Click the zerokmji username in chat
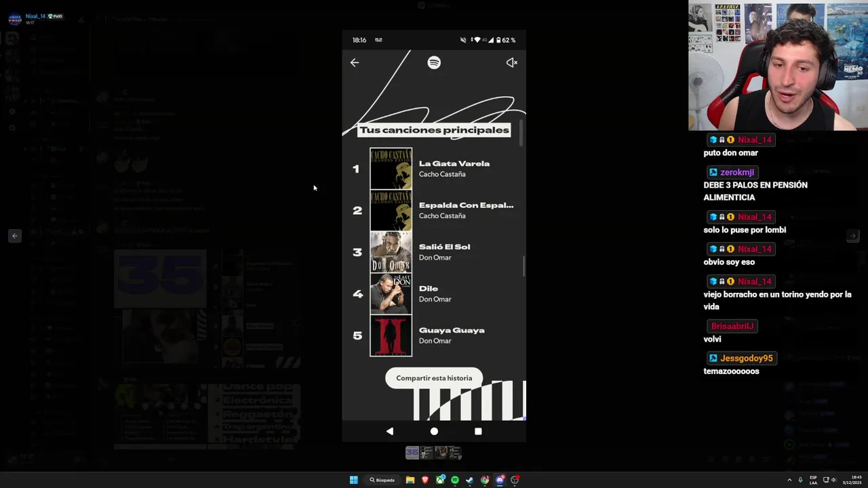 point(737,172)
